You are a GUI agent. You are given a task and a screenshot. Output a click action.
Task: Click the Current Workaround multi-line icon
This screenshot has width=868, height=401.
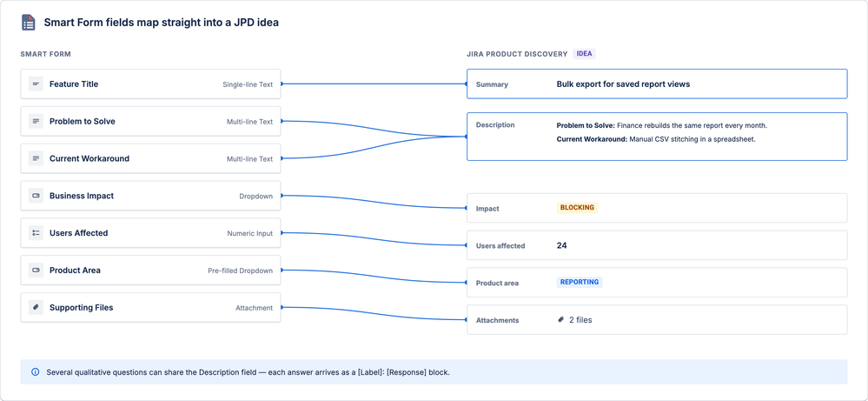(x=36, y=158)
